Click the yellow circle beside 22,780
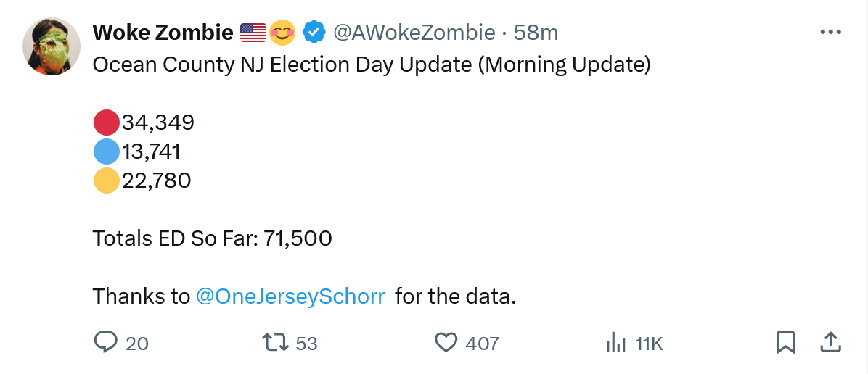The image size is (868, 374). point(107,180)
